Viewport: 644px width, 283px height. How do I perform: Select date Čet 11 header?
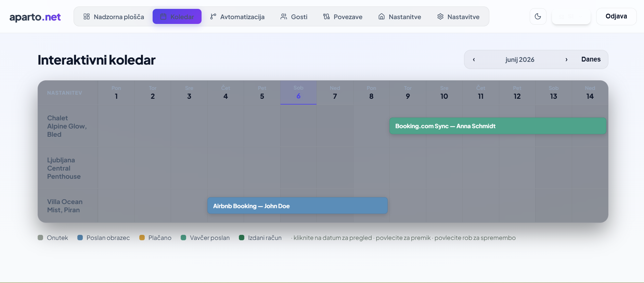coord(481,93)
